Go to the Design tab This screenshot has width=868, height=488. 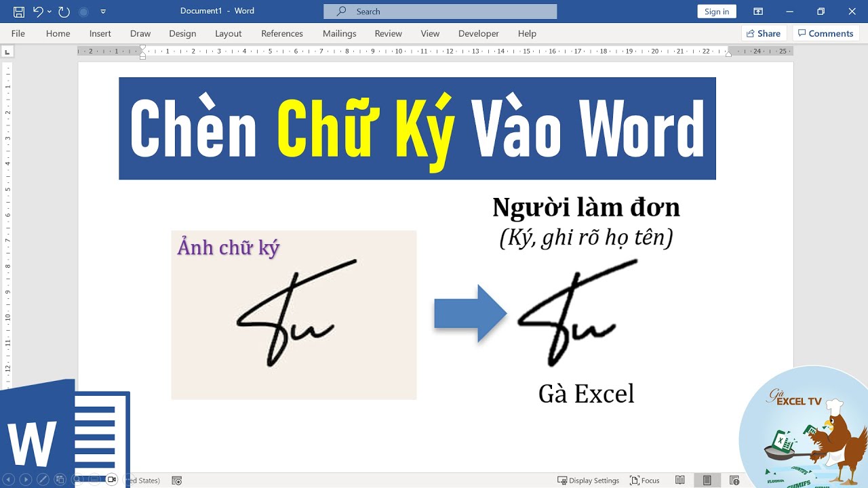pos(182,33)
